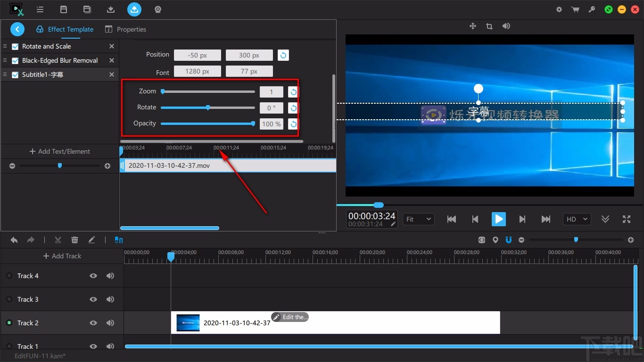Click the back arrow in effects panel
This screenshot has height=362, width=644.
[x=17, y=29]
